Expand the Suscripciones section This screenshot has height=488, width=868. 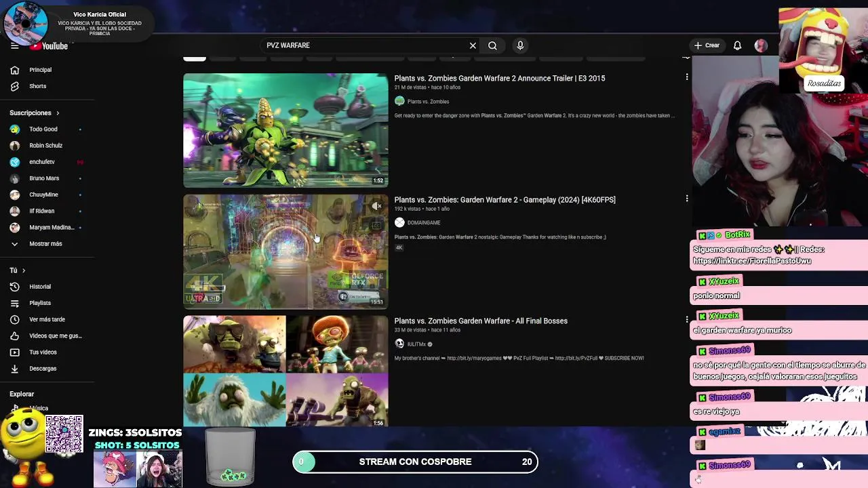(x=35, y=113)
